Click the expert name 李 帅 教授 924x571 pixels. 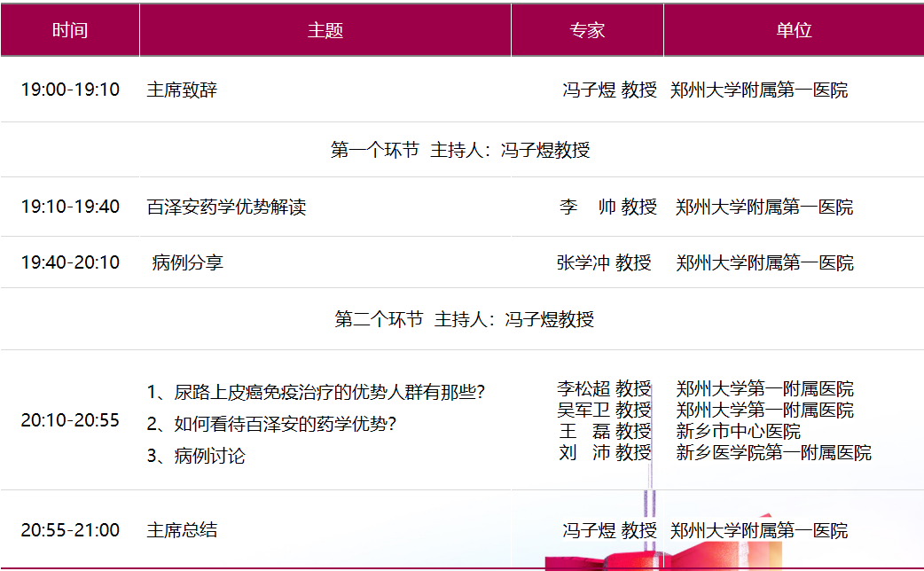(x=608, y=207)
